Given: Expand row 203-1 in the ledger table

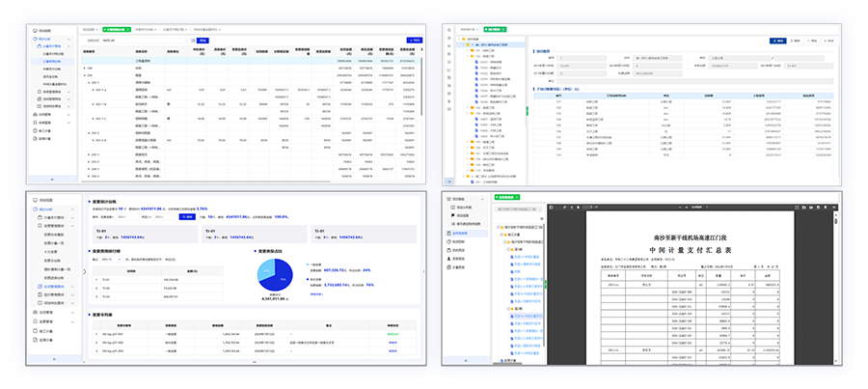Looking at the screenshot, I should coord(89,154).
